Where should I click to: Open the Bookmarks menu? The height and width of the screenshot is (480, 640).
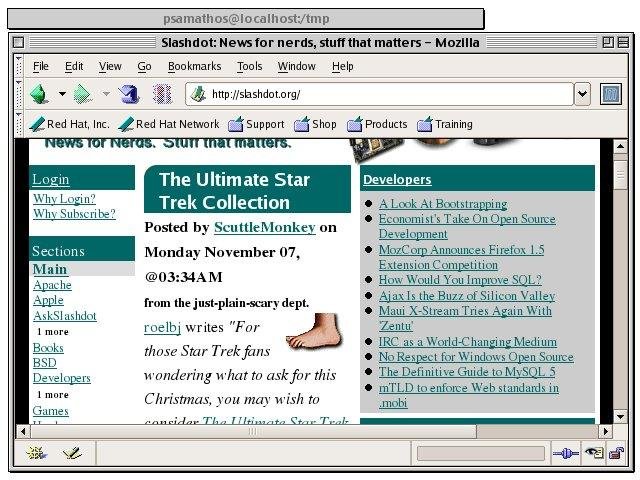click(x=195, y=66)
